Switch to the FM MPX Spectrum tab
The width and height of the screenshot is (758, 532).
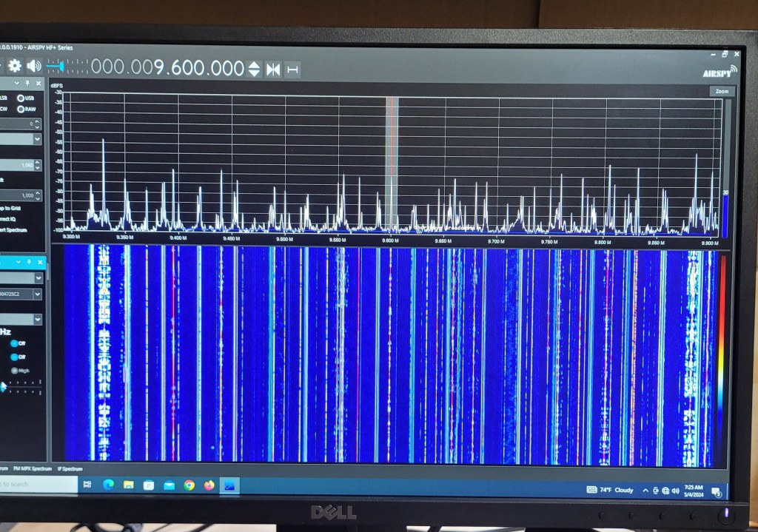(x=32, y=469)
